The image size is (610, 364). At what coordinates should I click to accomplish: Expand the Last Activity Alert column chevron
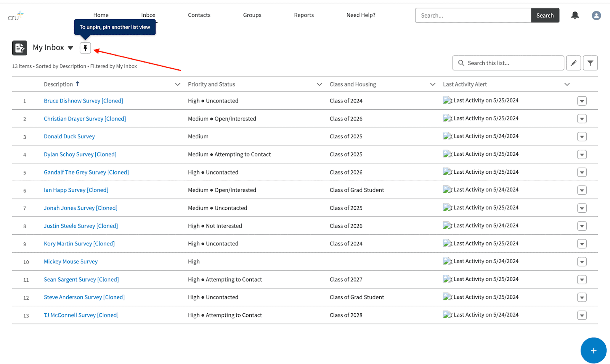pos(567,84)
